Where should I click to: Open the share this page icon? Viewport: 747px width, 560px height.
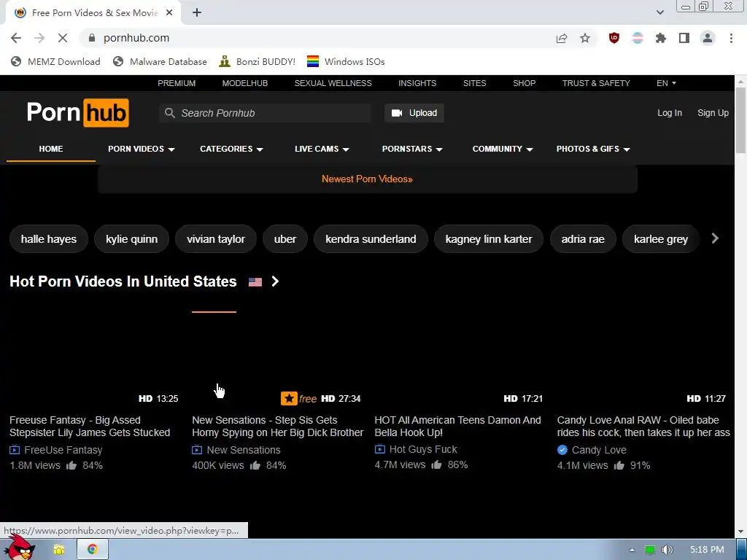click(x=562, y=38)
